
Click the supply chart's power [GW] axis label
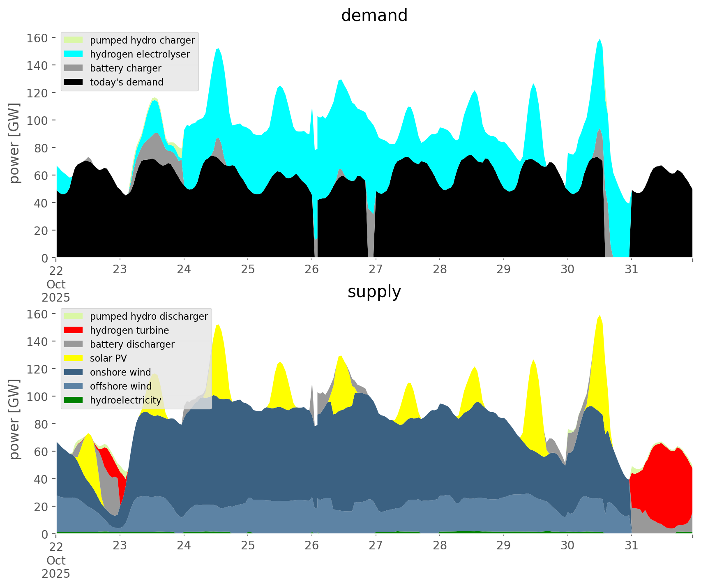point(14,419)
